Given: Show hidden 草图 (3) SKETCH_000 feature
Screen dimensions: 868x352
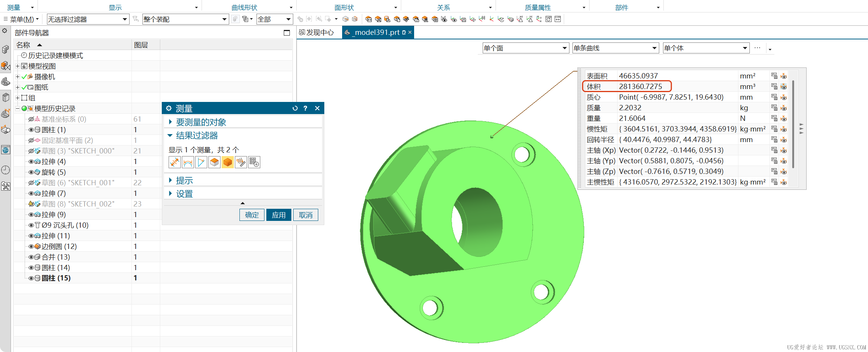Looking at the screenshot, I should tap(31, 151).
